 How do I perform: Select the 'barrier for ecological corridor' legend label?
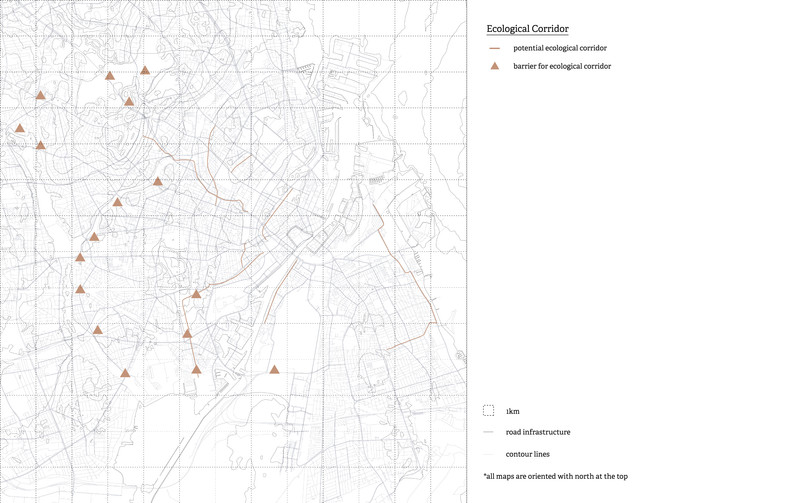[x=562, y=66]
